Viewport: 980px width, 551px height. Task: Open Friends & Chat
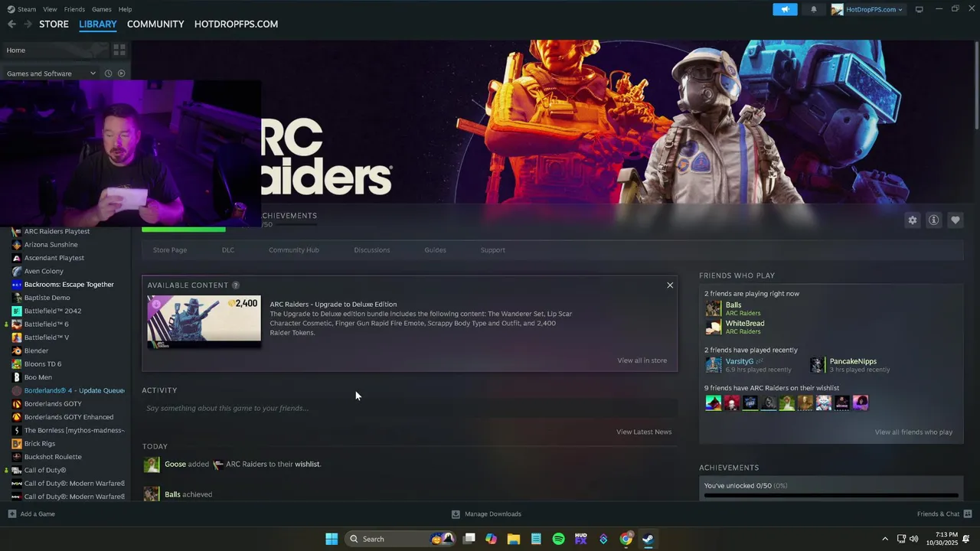944,514
